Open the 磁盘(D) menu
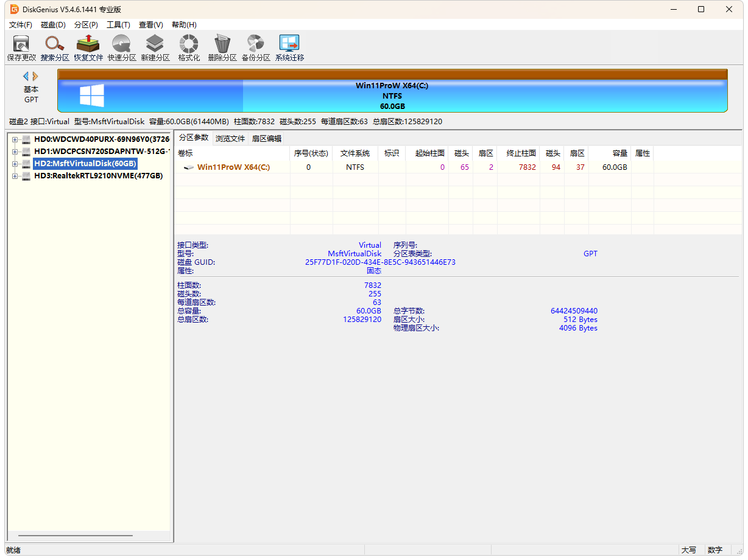 tap(53, 25)
